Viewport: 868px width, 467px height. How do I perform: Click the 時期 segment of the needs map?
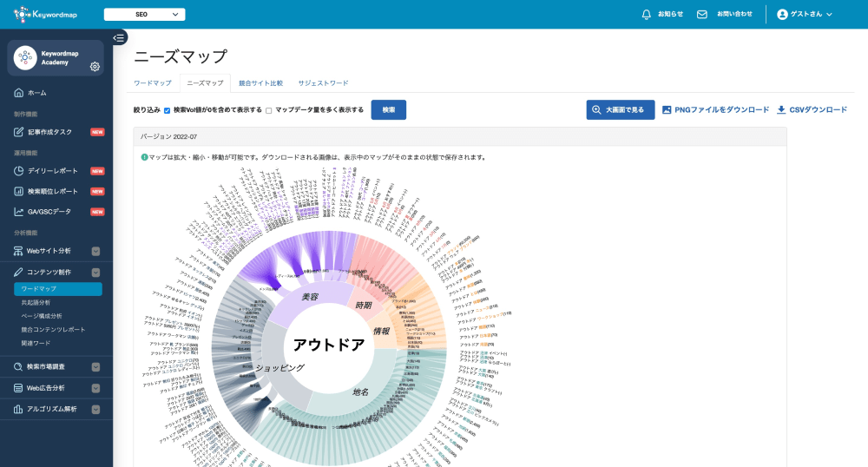[x=363, y=305]
